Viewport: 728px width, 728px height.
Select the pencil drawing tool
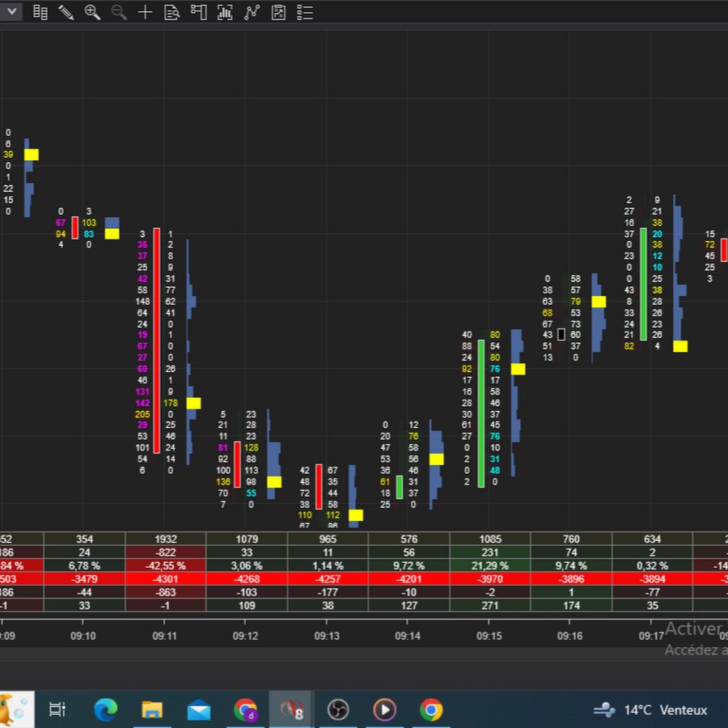click(66, 12)
